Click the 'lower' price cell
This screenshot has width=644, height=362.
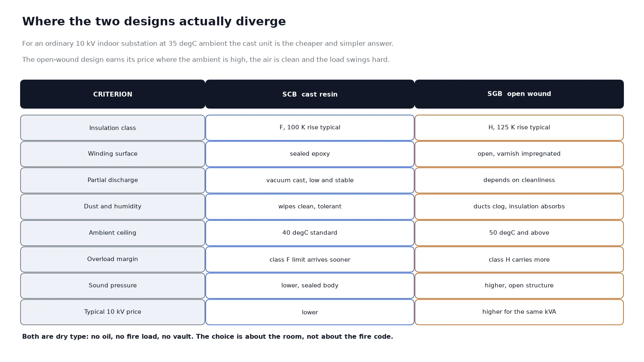(x=310, y=312)
